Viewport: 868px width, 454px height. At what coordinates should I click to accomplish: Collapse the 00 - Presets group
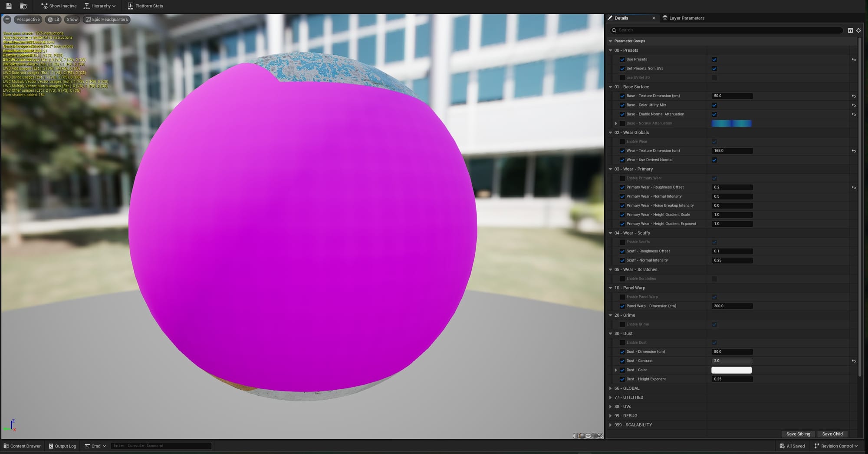click(610, 50)
